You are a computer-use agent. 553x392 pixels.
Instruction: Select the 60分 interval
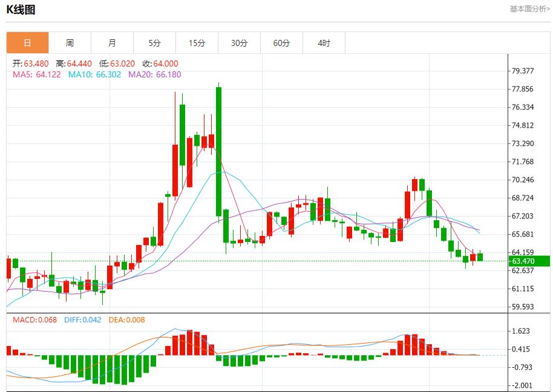pos(282,42)
